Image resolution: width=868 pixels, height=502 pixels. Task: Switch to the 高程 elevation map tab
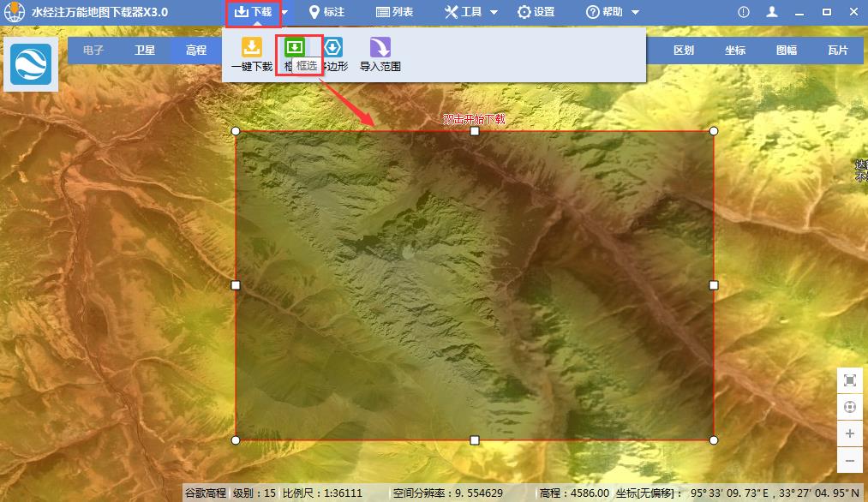tap(196, 51)
